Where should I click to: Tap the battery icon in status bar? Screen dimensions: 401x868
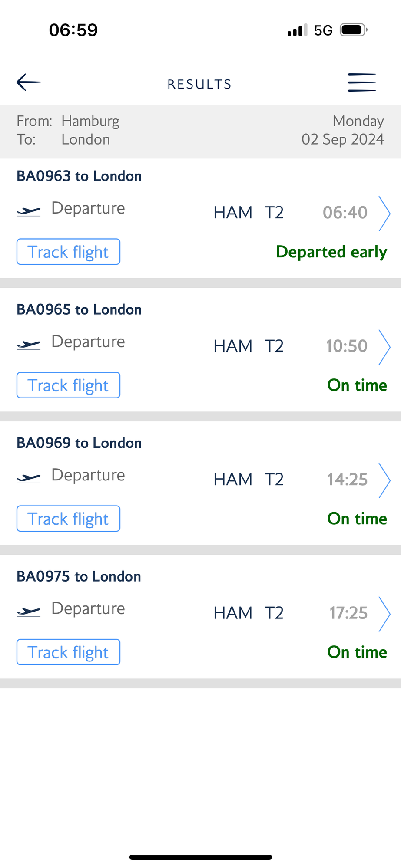click(354, 30)
